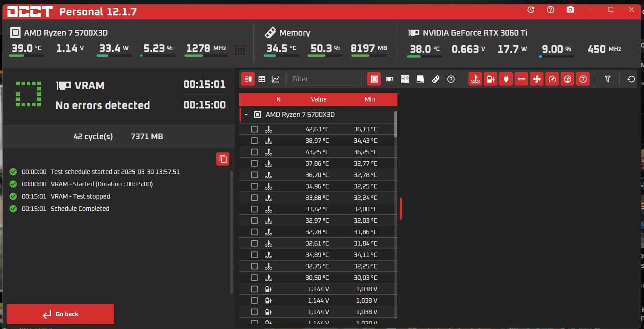Open the update history icon in title bar
This screenshot has width=644, height=329.
pos(531,10)
